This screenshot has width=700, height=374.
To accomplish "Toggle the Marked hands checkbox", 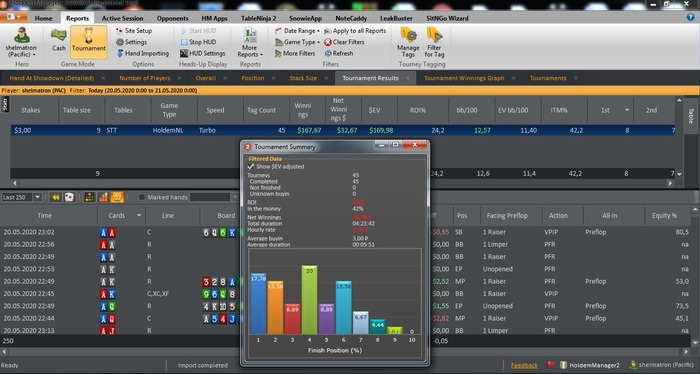I will [142, 197].
